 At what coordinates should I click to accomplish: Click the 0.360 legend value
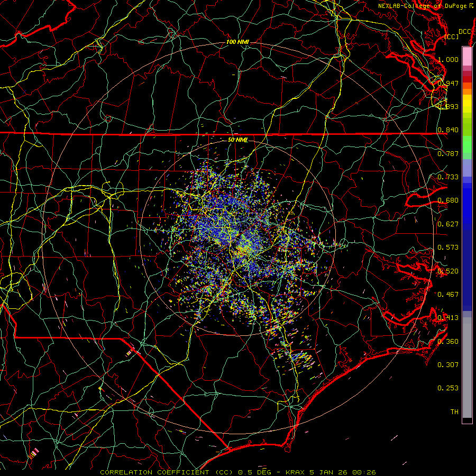(448, 342)
